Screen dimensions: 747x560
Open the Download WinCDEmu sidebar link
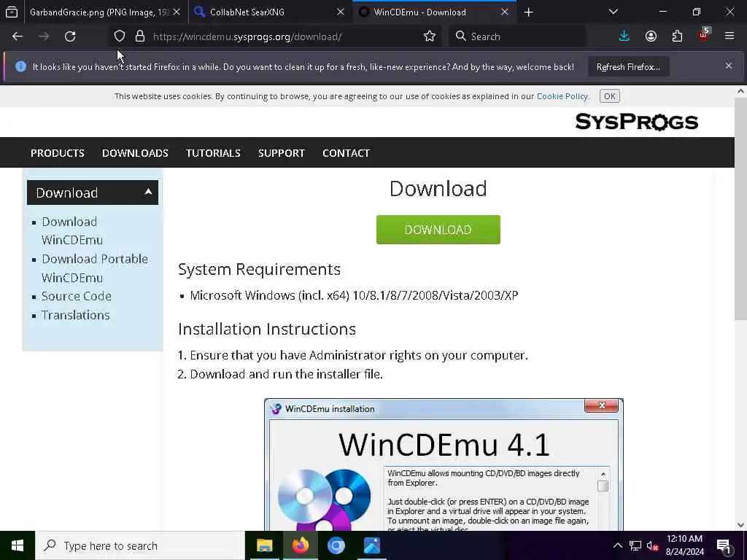(72, 230)
